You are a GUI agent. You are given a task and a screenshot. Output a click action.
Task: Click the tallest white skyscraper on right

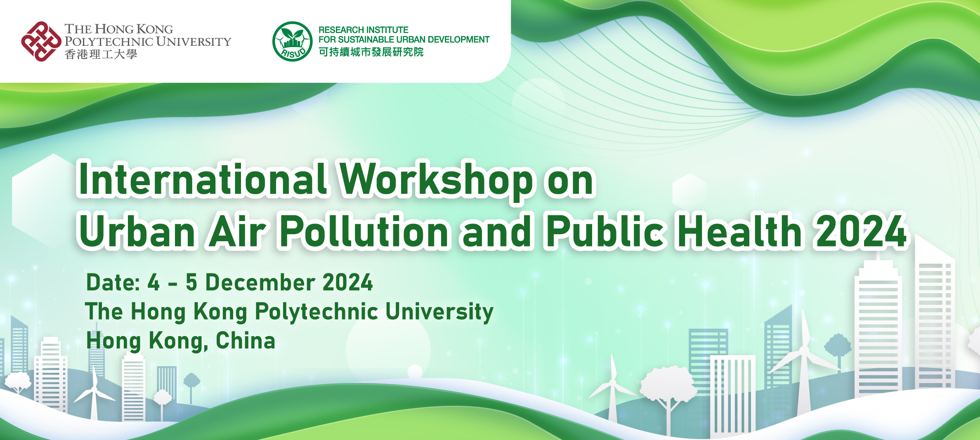(x=935, y=322)
